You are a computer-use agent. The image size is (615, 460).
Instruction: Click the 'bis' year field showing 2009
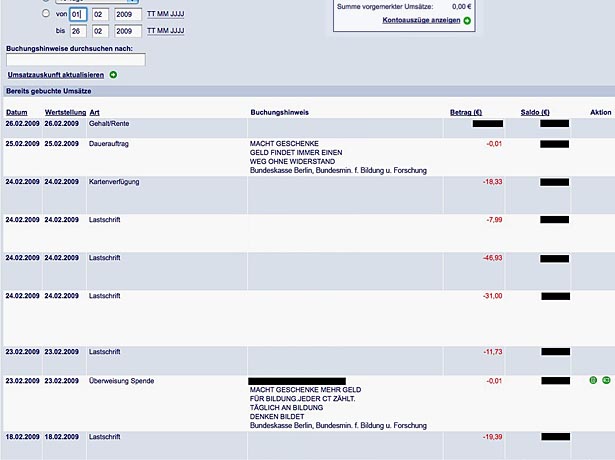tap(128, 32)
